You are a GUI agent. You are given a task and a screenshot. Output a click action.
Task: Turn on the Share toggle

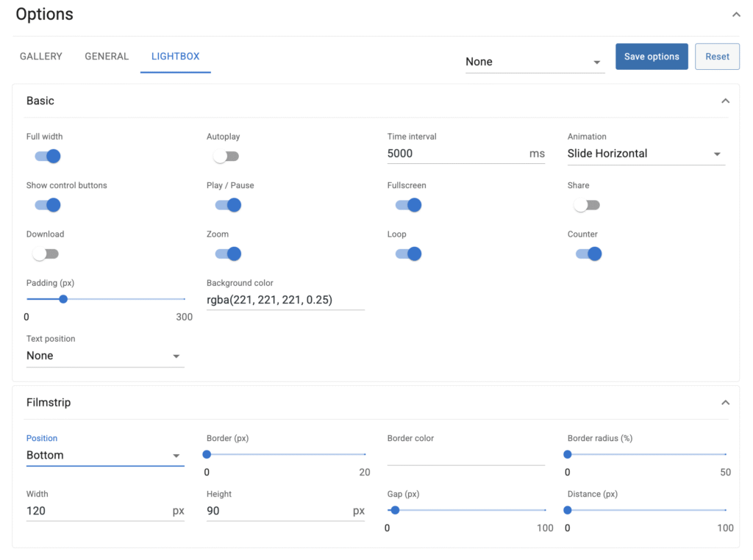pos(587,206)
